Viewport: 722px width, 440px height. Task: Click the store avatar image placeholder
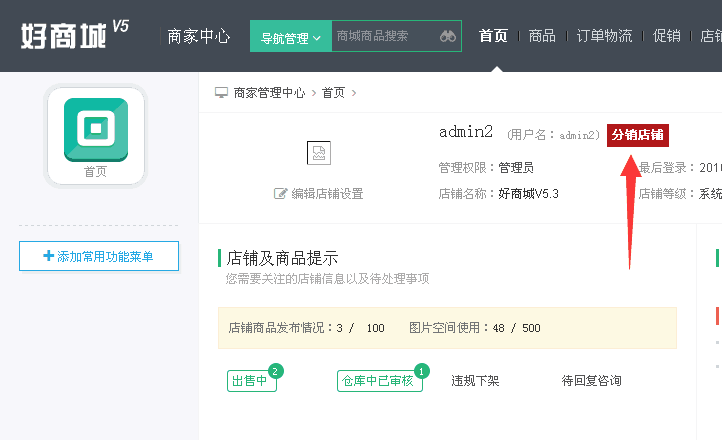(x=319, y=153)
